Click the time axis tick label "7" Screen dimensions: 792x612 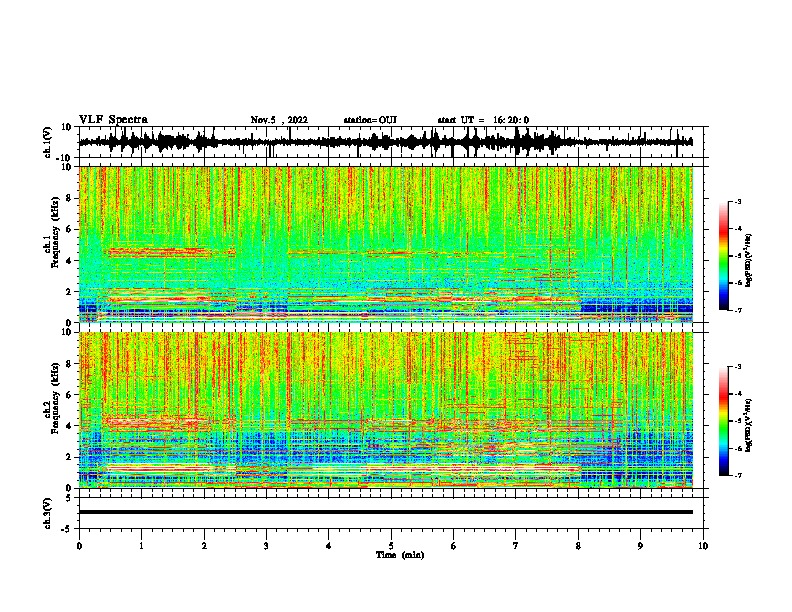(516, 546)
